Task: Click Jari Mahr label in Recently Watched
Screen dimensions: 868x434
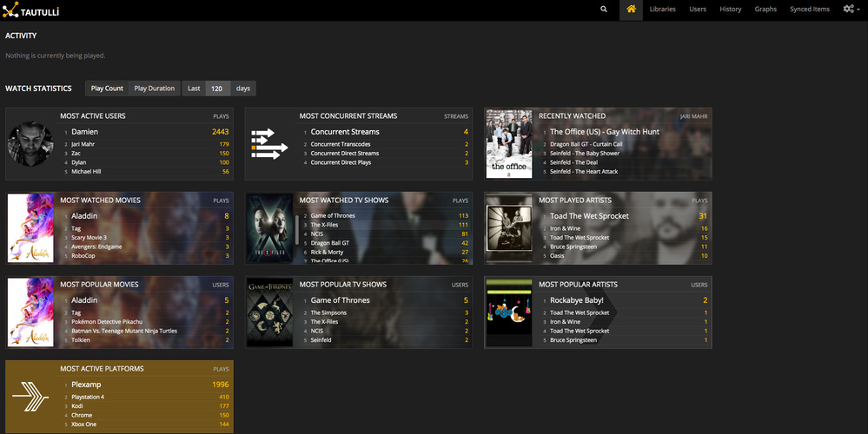Action: (693, 116)
